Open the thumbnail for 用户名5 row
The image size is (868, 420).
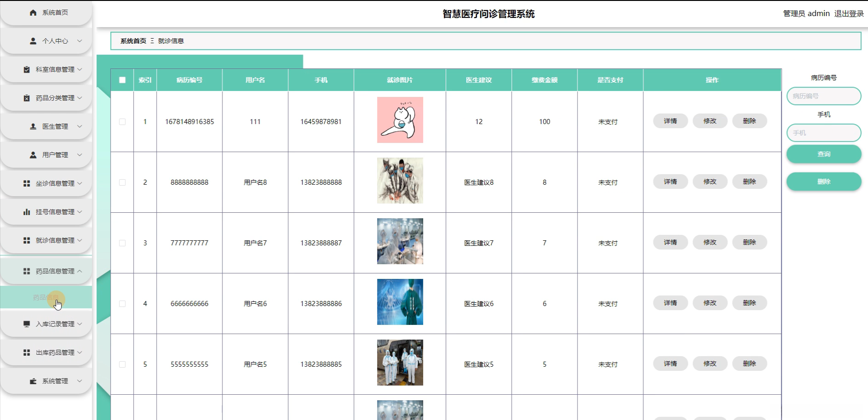[x=400, y=363]
